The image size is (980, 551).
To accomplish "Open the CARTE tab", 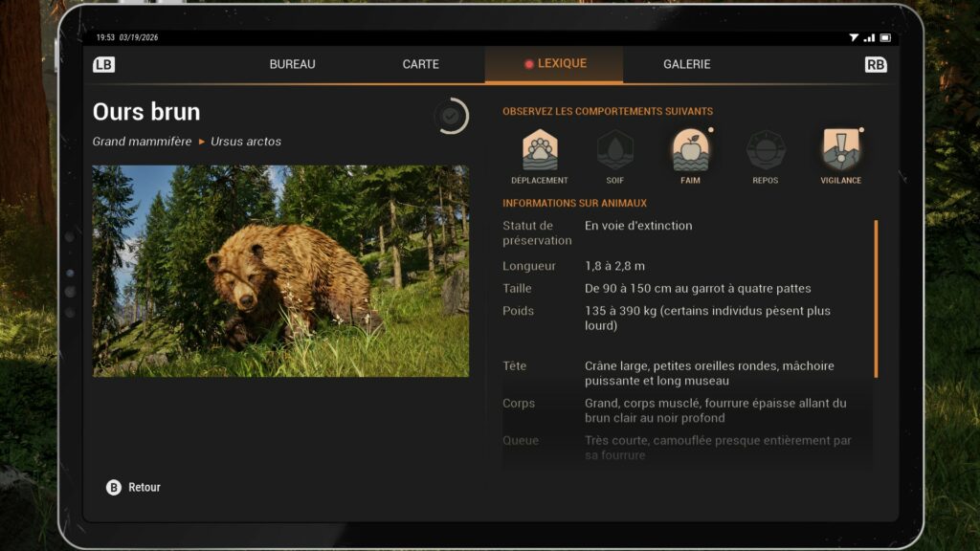I will click(x=420, y=65).
